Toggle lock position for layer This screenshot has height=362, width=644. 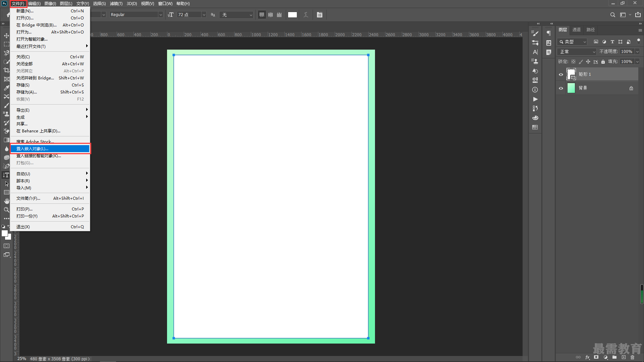click(588, 62)
